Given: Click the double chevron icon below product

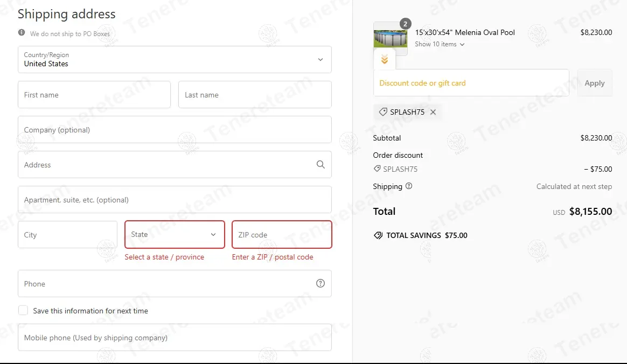Looking at the screenshot, I should [384, 60].
